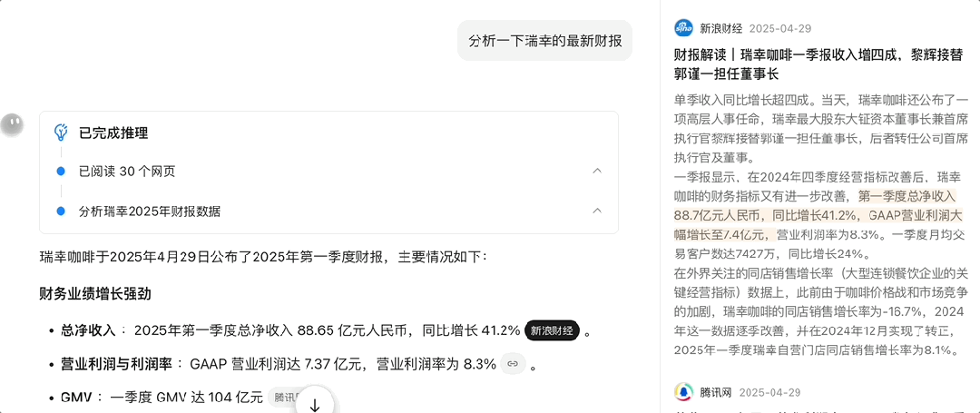Screen dimensions: 980x413
Task: Click the highlighted excerpt about 第一季度总净收入
Action: pos(817,215)
